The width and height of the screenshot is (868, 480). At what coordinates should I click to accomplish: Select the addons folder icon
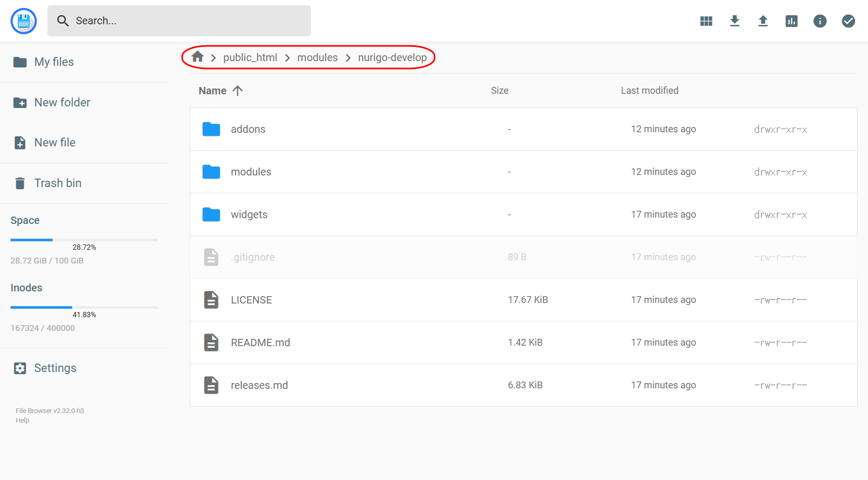click(x=211, y=129)
